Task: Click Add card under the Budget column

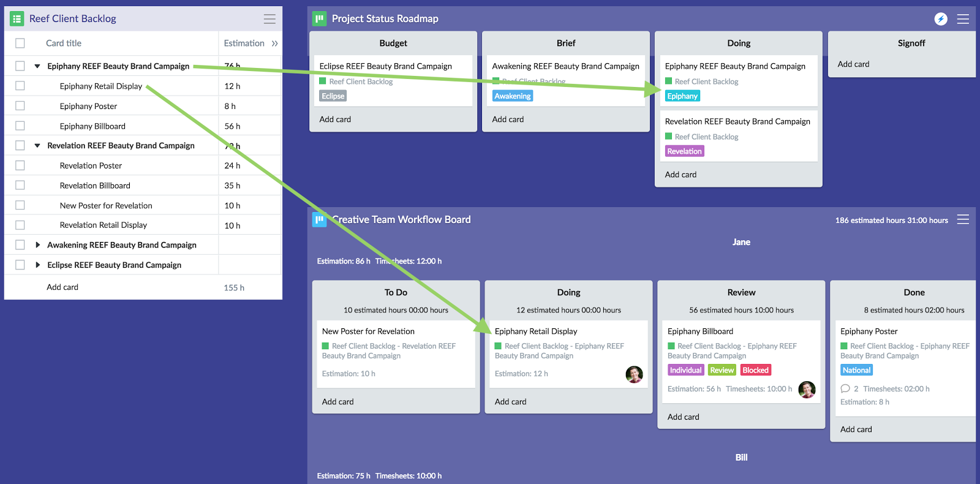Action: pyautogui.click(x=335, y=119)
